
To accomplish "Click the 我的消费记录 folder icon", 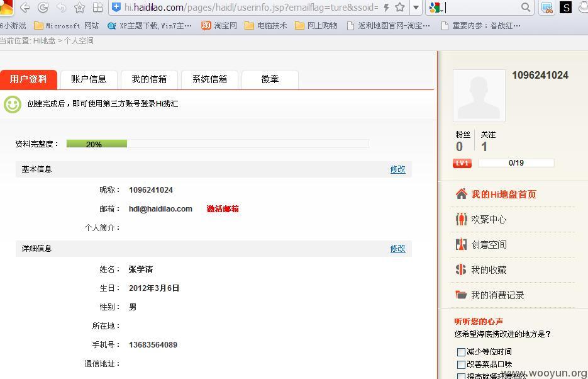I will [x=461, y=295].
